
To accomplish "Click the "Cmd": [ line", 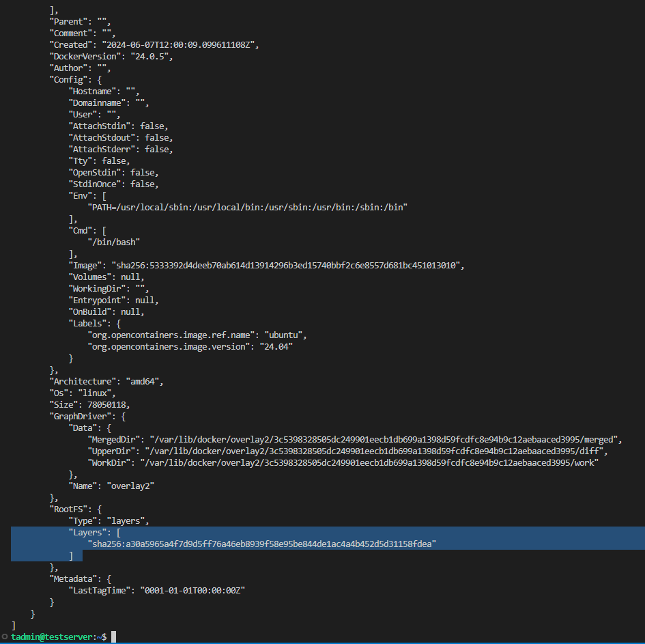I will pyautogui.click(x=87, y=230).
